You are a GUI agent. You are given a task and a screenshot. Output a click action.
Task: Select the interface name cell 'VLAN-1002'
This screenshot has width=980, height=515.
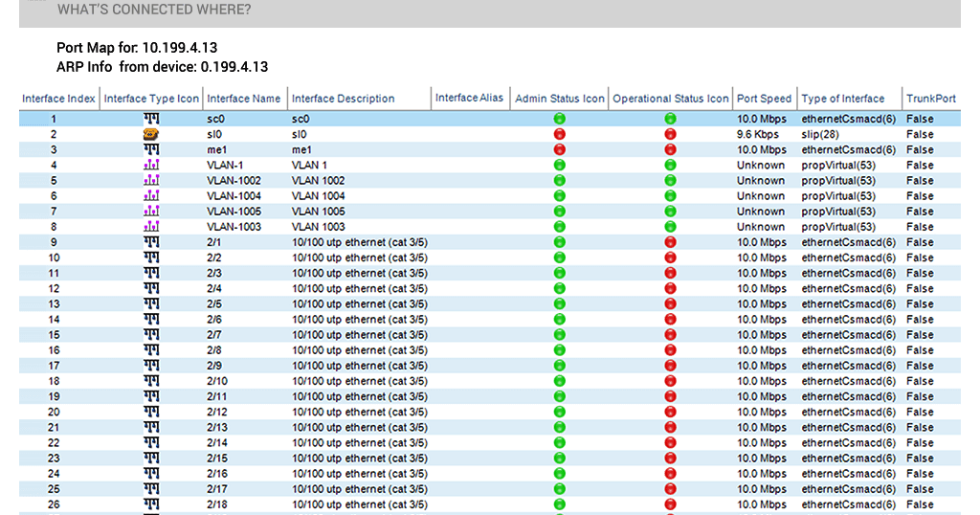[234, 181]
